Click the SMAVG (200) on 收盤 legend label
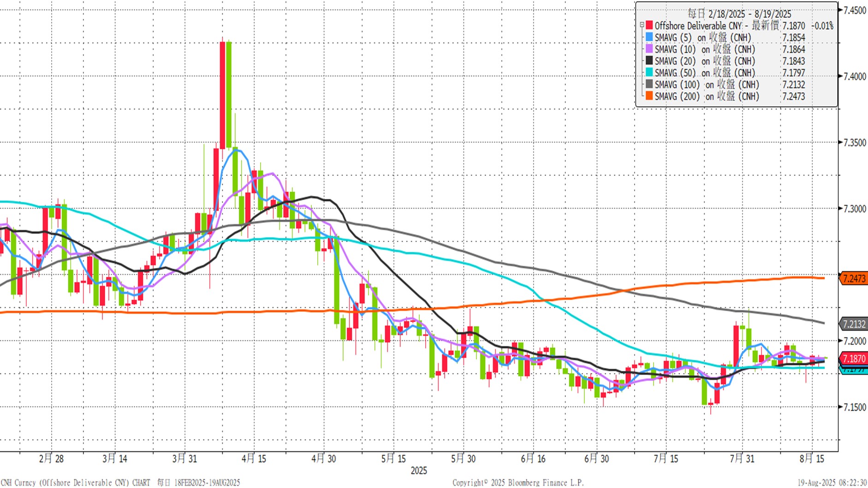The height and width of the screenshot is (488, 868). click(707, 96)
